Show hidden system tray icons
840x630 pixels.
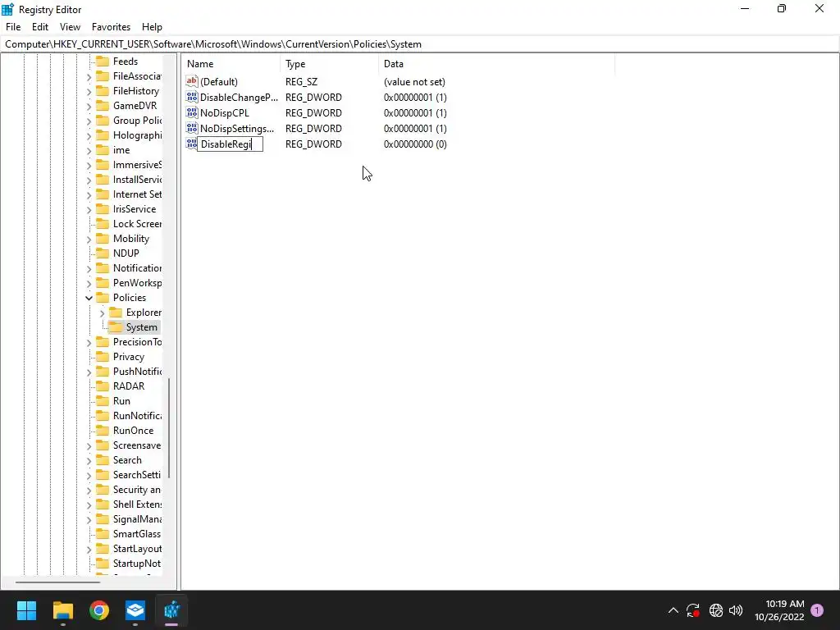(673, 610)
